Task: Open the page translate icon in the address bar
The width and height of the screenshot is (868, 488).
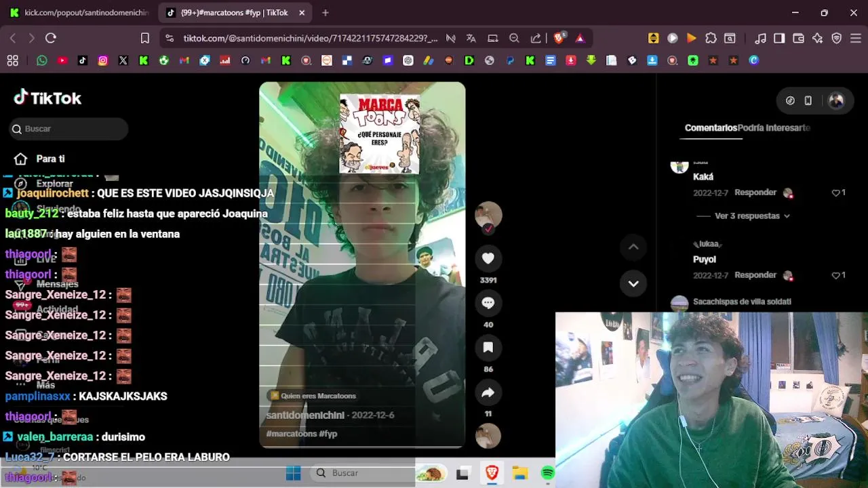Action: coord(471,38)
